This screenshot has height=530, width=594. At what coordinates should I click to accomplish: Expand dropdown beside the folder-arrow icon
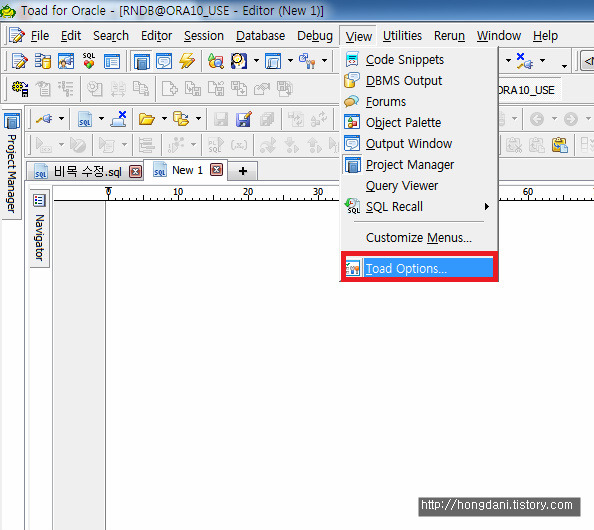pyautogui.click(x=198, y=119)
